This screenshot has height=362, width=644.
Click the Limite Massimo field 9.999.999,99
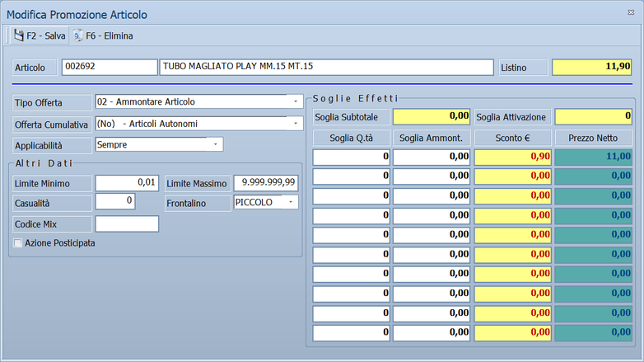266,183
